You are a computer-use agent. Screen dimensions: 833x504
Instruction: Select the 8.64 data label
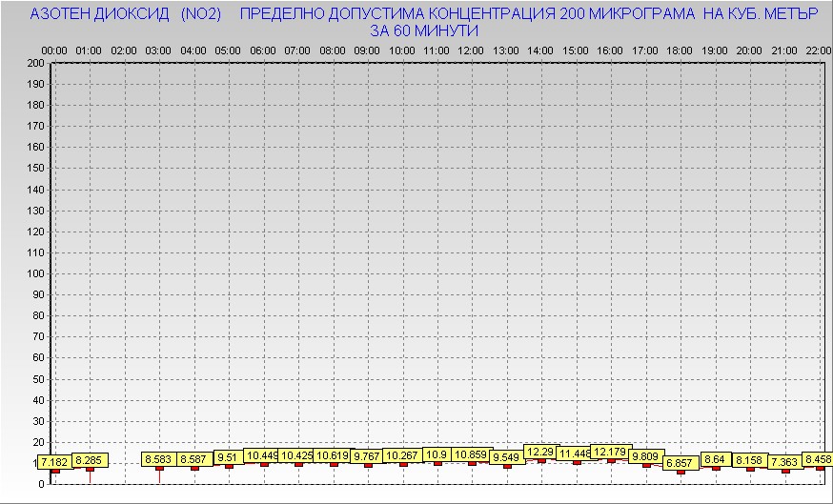click(715, 459)
